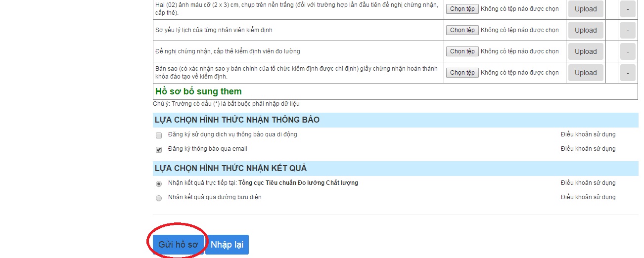
Task: Choose file for Sơ yếu lý lịch row
Action: 462,30
